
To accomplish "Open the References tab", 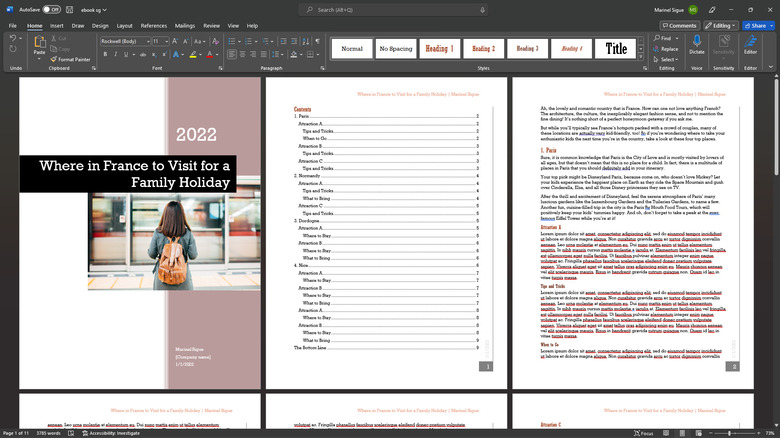I will pos(154,25).
